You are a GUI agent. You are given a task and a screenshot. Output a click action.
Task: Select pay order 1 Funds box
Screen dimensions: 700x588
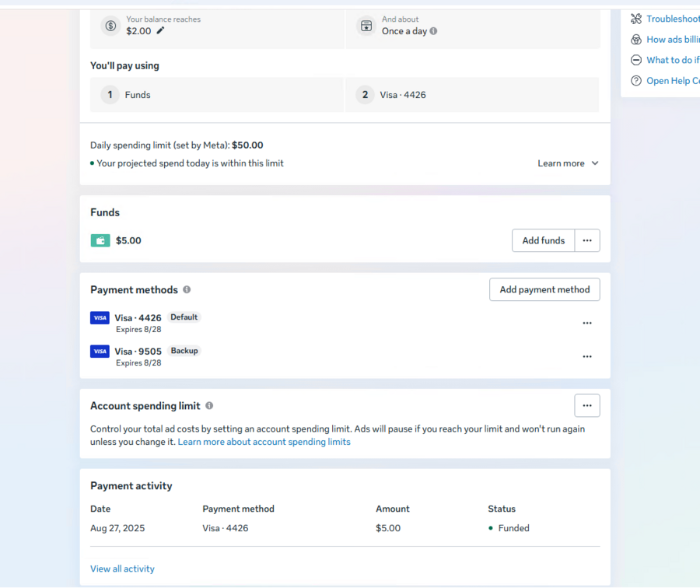[x=217, y=95]
